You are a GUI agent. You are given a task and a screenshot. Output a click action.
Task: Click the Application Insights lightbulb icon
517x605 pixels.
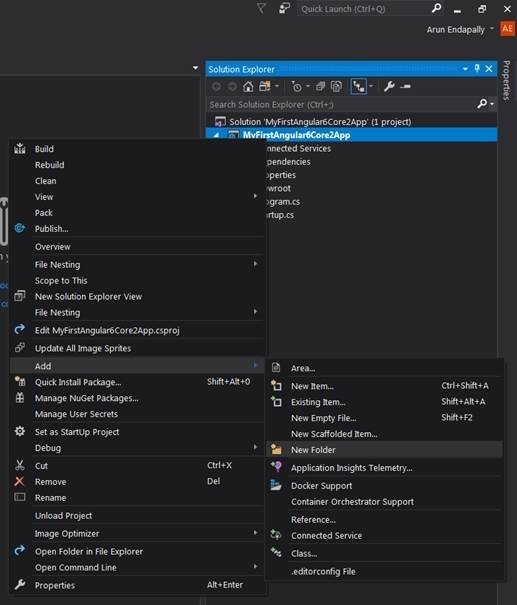click(276, 467)
